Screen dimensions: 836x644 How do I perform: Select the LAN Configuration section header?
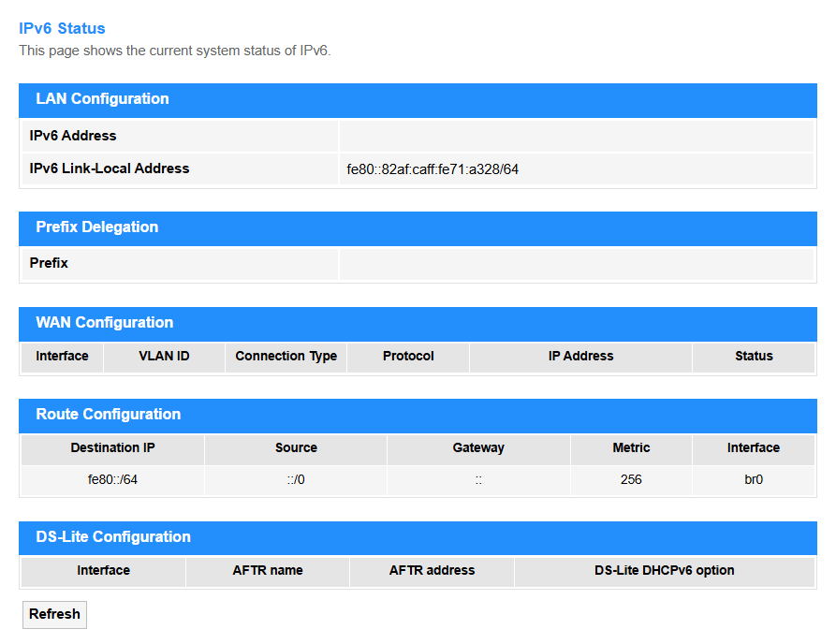418,100
